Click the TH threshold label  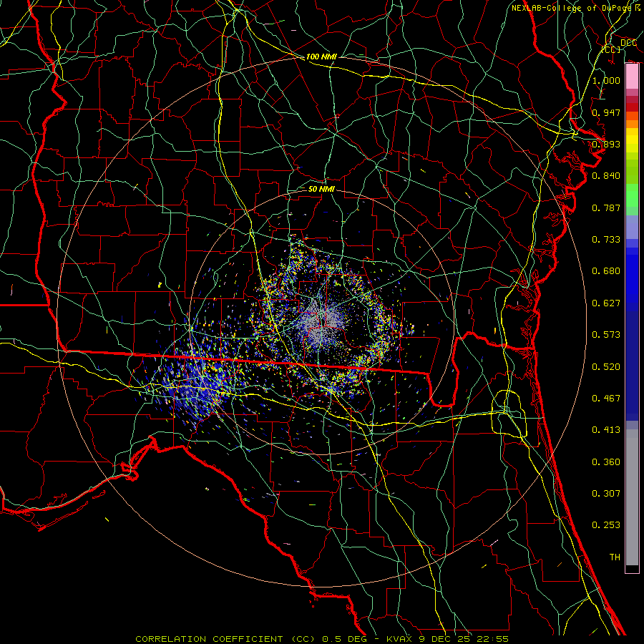[615, 557]
